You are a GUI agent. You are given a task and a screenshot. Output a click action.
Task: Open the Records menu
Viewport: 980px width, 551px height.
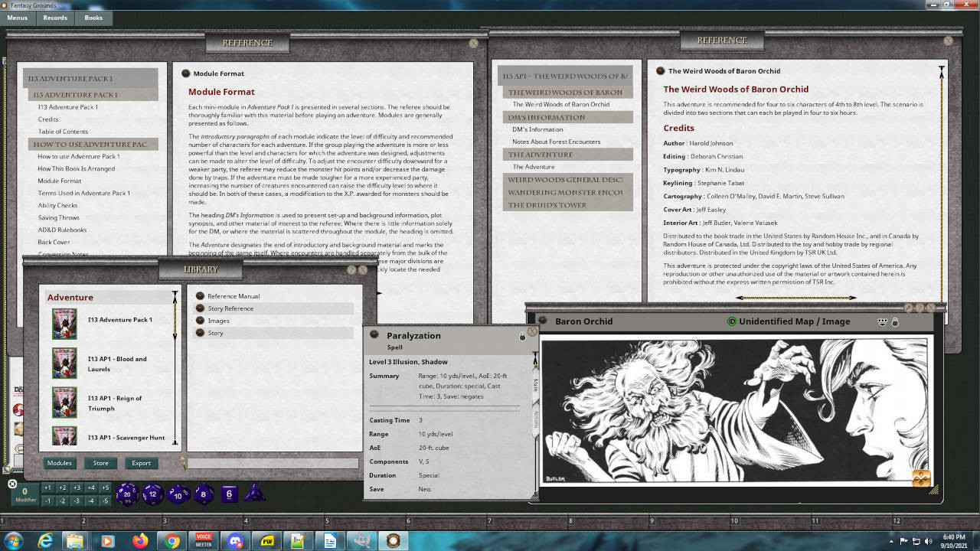54,18
